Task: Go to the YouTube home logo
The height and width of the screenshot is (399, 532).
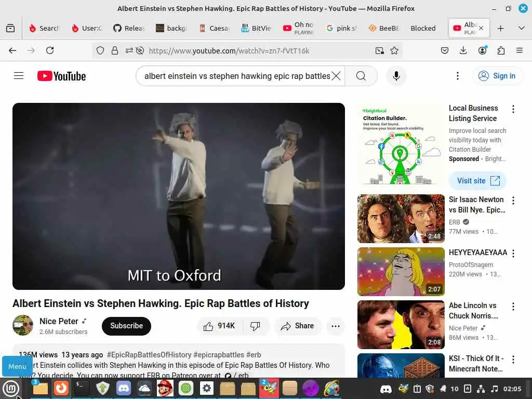Action: pos(61,76)
